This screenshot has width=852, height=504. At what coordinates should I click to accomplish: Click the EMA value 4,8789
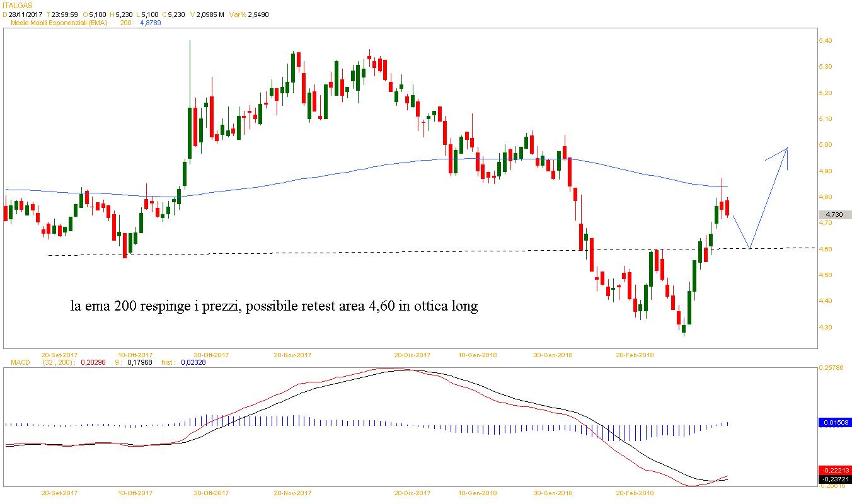[x=151, y=23]
